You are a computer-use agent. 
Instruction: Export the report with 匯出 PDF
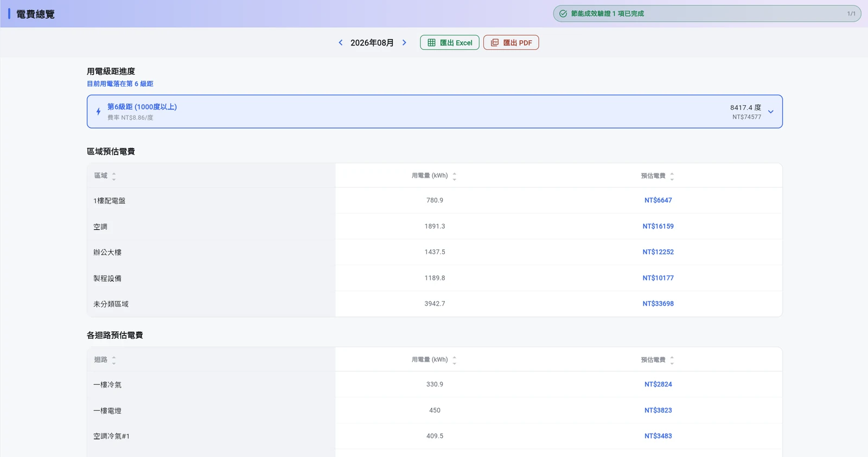coord(511,43)
